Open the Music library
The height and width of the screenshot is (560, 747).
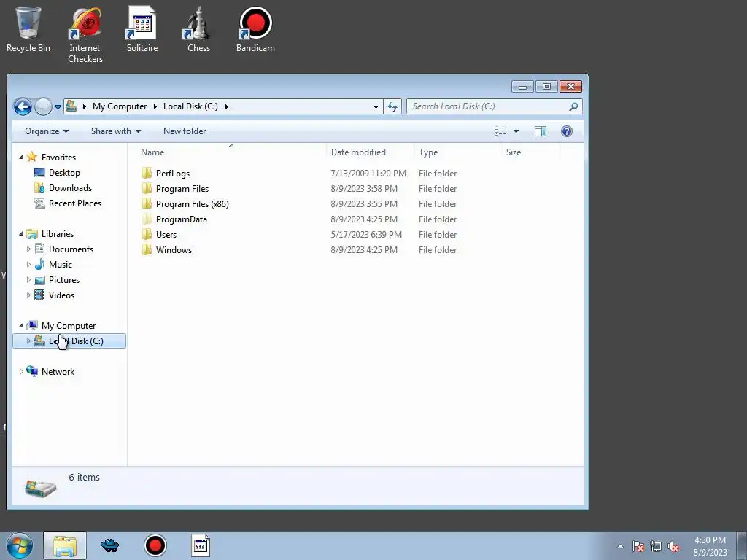pyautogui.click(x=60, y=264)
